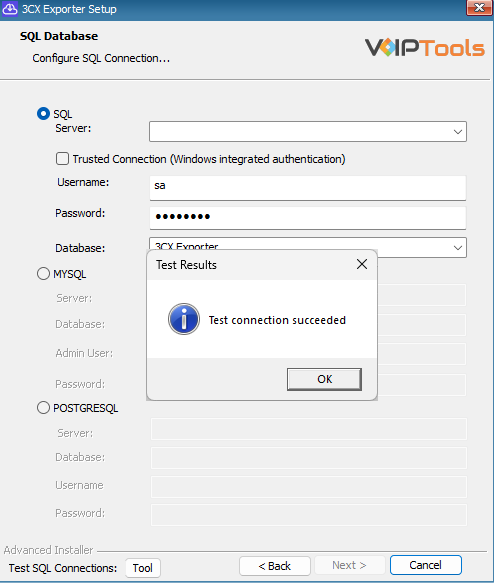Click the VoIPTools logo

424,48
